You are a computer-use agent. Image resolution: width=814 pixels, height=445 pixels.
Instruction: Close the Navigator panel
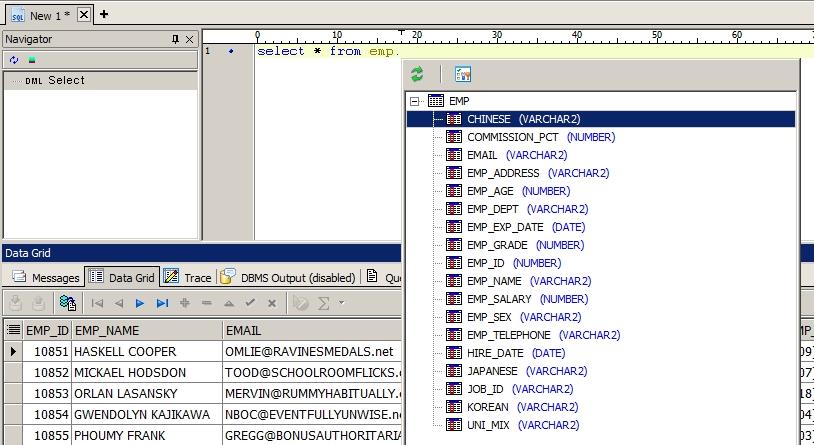tap(191, 39)
